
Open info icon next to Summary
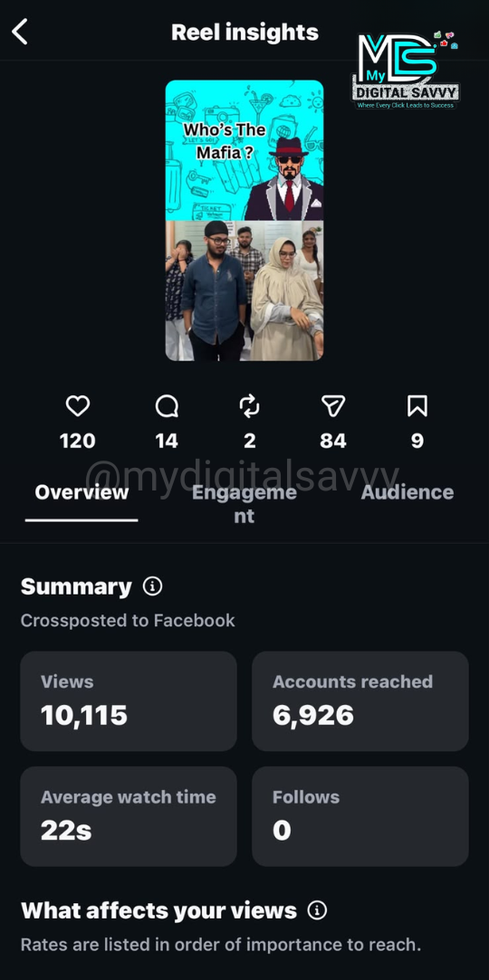pos(152,586)
